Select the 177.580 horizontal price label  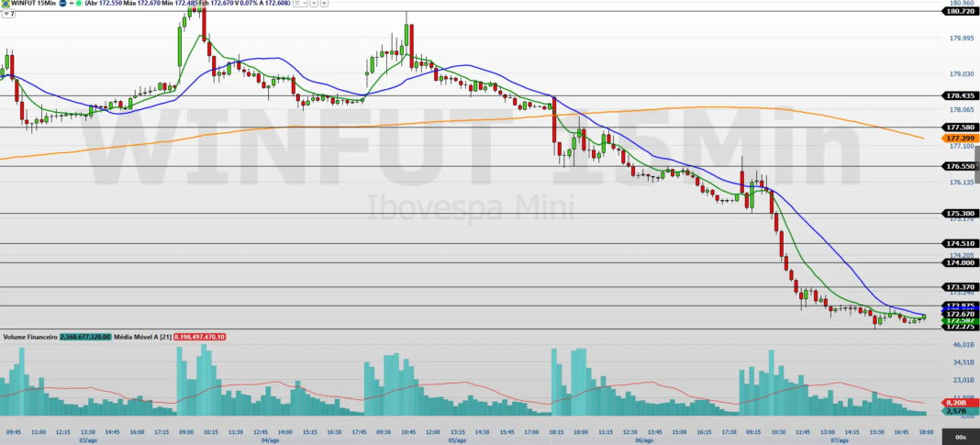click(961, 127)
